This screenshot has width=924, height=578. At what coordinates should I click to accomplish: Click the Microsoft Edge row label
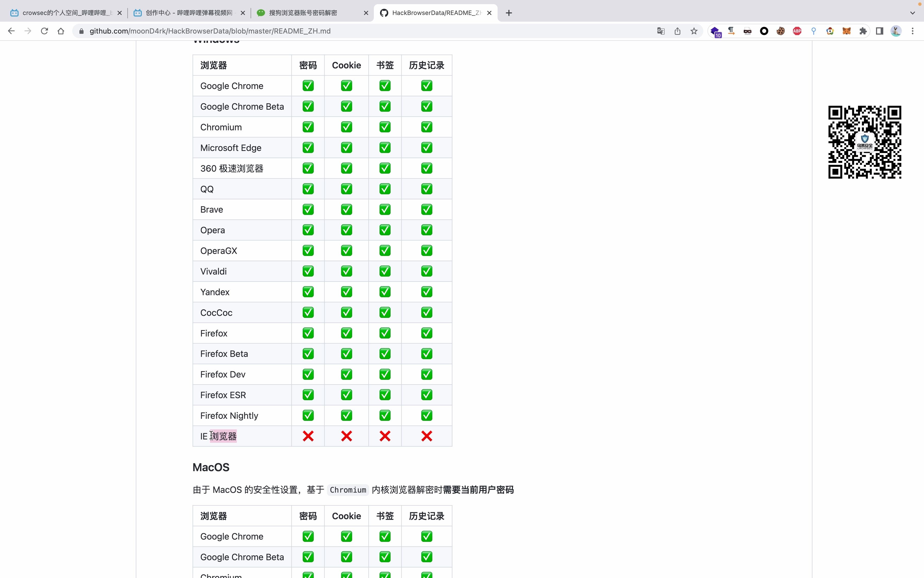231,148
